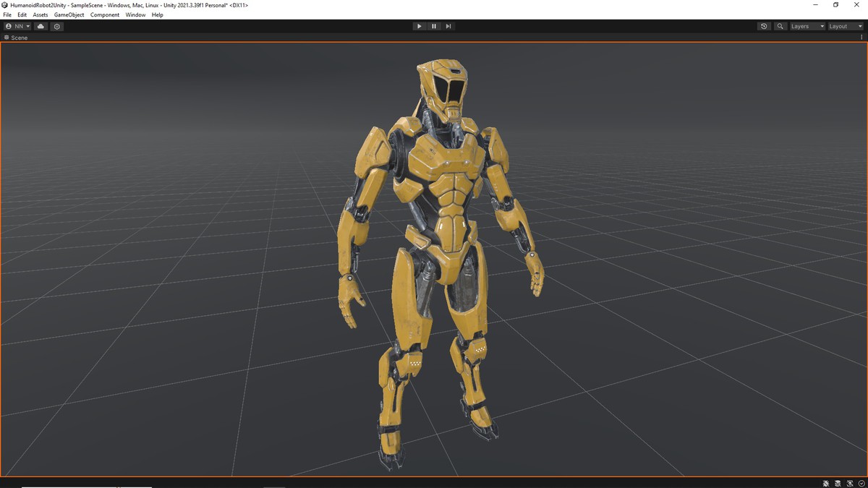Open the global Search tool
Viewport: 868px width, 488px height.
click(x=780, y=26)
